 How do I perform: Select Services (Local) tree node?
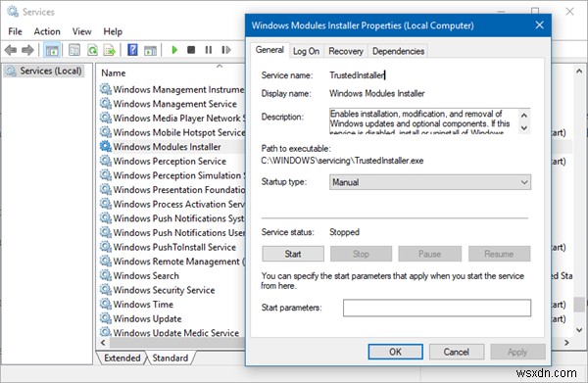click(44, 71)
